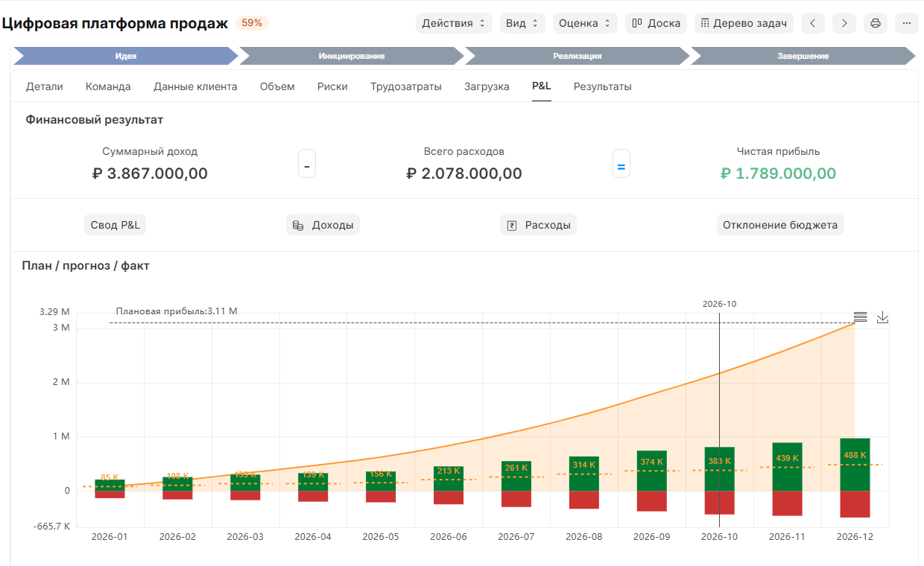Screen dimensions: 924x566
Task: Show the Доходы income section
Action: (x=323, y=225)
